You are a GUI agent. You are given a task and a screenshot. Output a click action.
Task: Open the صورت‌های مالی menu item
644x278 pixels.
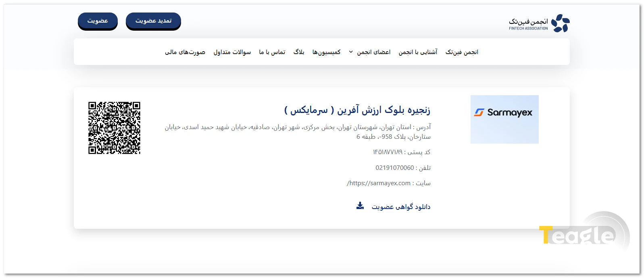(185, 52)
